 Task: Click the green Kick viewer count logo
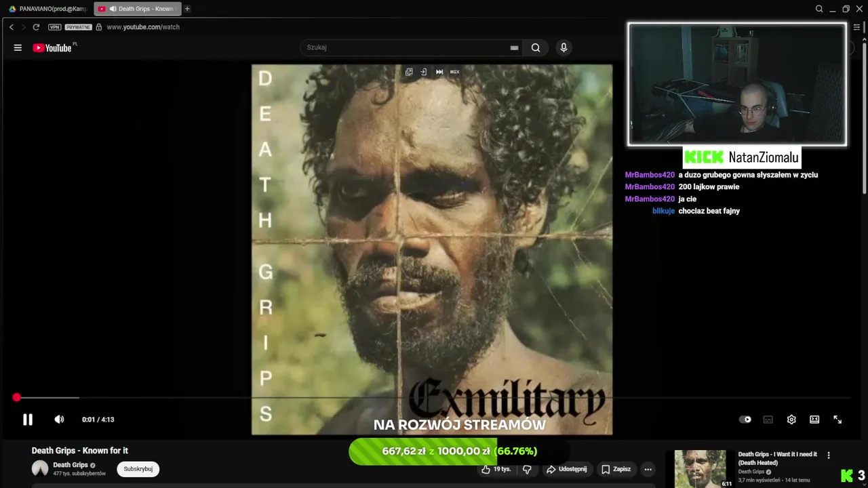847,475
